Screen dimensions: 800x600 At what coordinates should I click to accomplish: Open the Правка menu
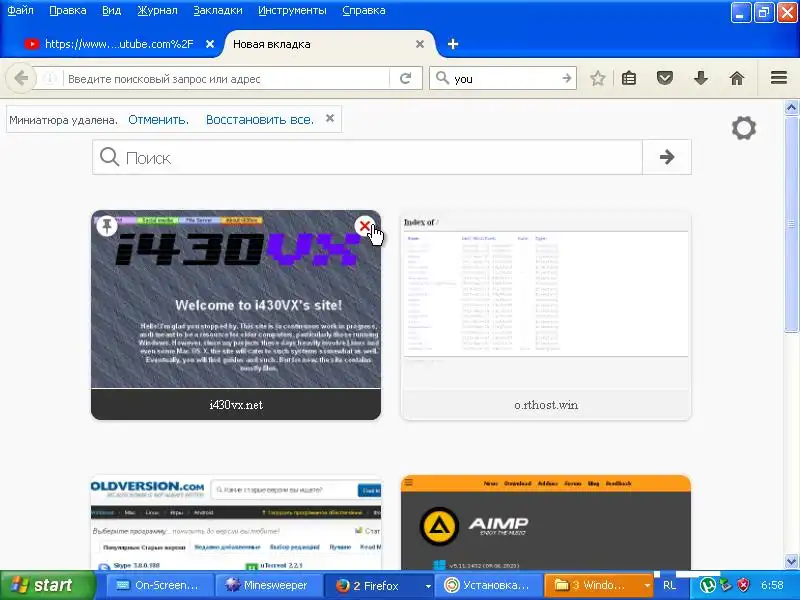click(68, 10)
